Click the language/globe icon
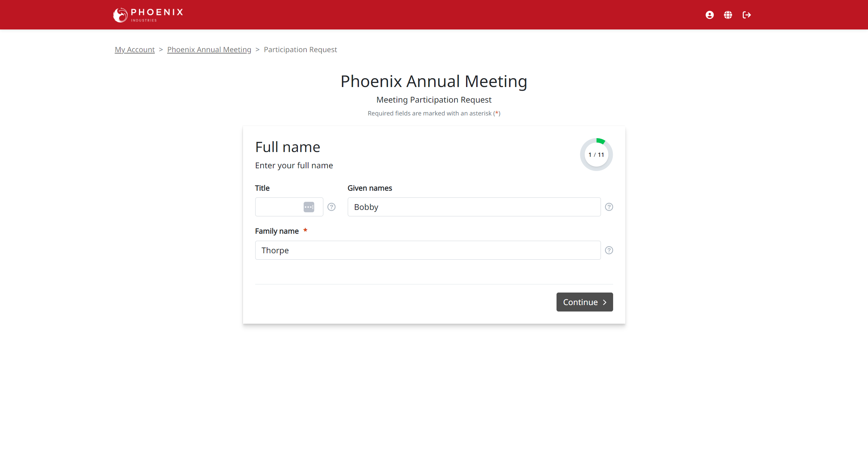This screenshot has height=451, width=868. click(x=728, y=15)
